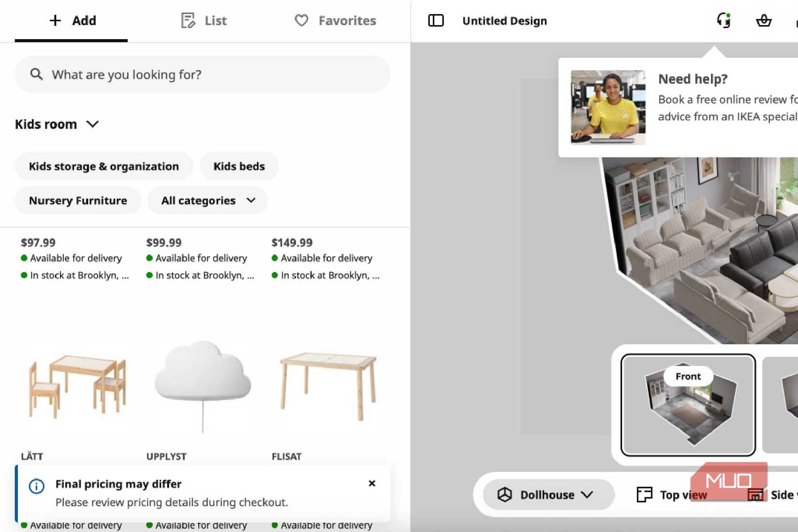Click the info icon in pricing notice

coord(36,486)
